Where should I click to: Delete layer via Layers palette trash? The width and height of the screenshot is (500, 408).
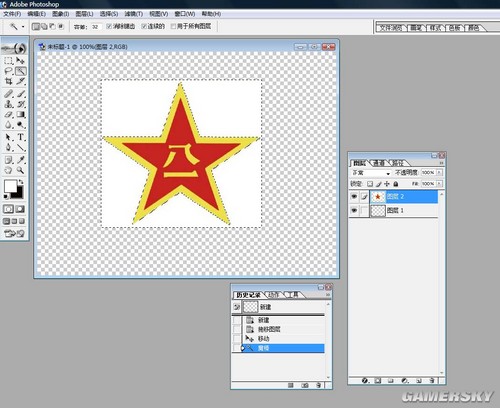[432, 380]
